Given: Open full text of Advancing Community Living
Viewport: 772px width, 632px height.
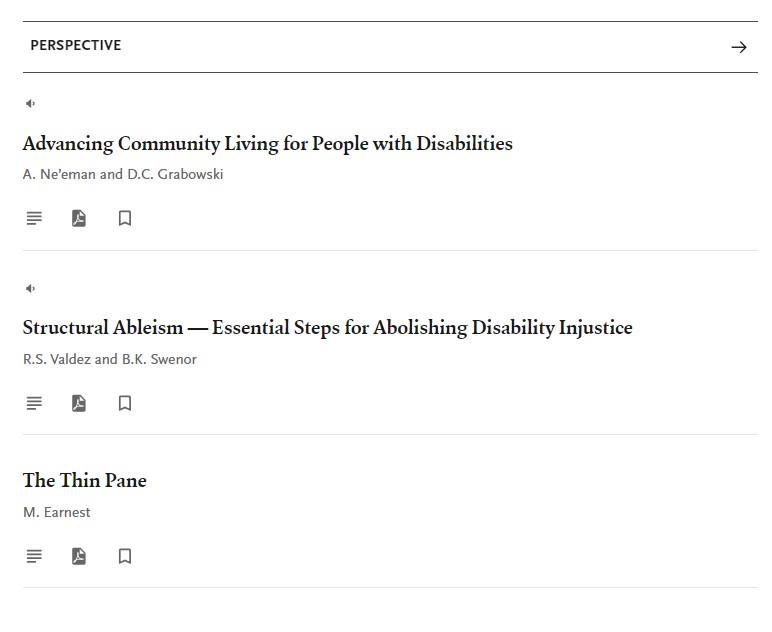Looking at the screenshot, I should click(34, 218).
